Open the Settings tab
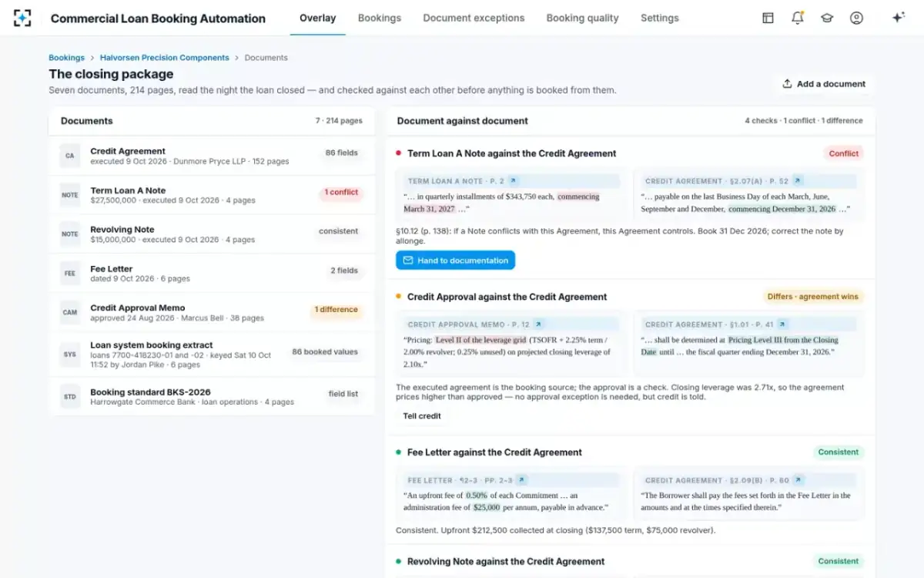The width and height of the screenshot is (924, 578). pyautogui.click(x=660, y=18)
